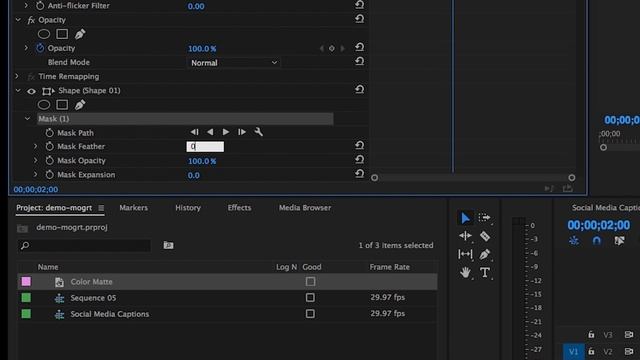Viewport: 640px width, 360px height.
Task: Toggle Anti-flicker Filter stopwatch
Action: point(40,6)
